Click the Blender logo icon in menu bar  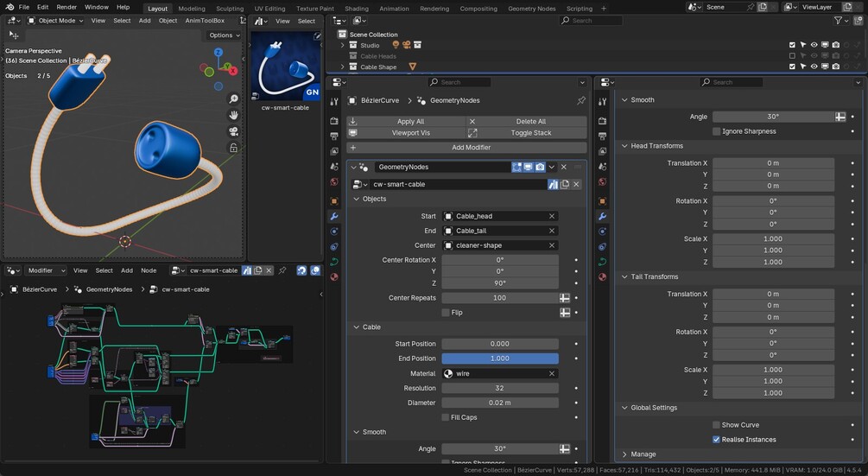click(10, 7)
